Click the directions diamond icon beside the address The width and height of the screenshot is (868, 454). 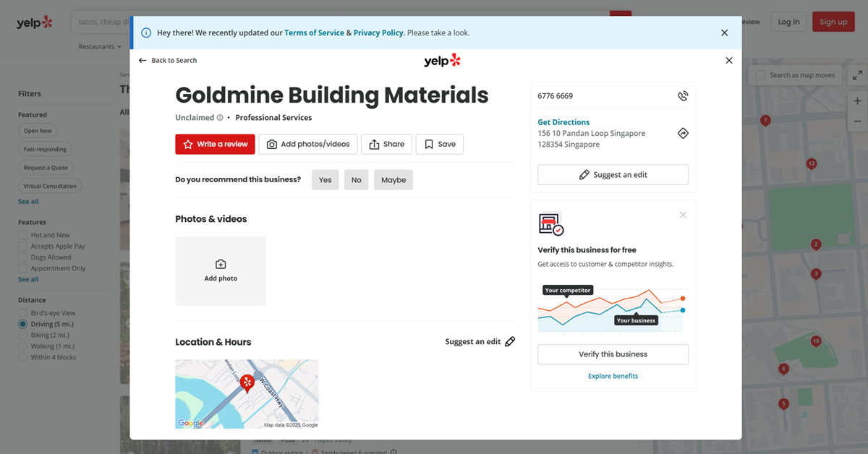pyautogui.click(x=683, y=133)
